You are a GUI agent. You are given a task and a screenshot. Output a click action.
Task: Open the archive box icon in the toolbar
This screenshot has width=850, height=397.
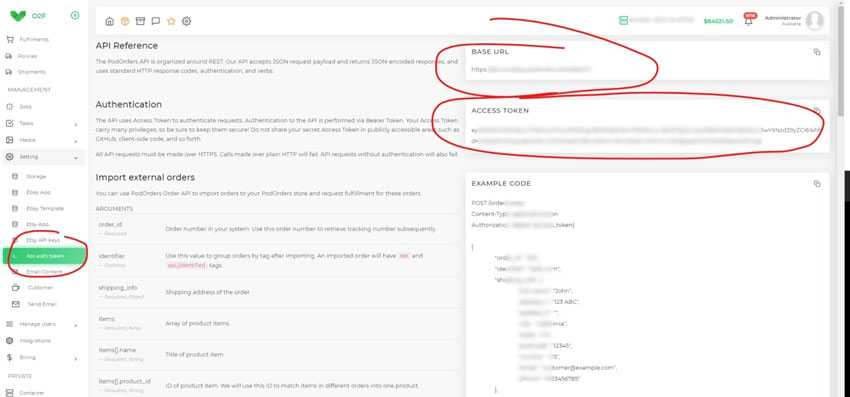coord(140,21)
